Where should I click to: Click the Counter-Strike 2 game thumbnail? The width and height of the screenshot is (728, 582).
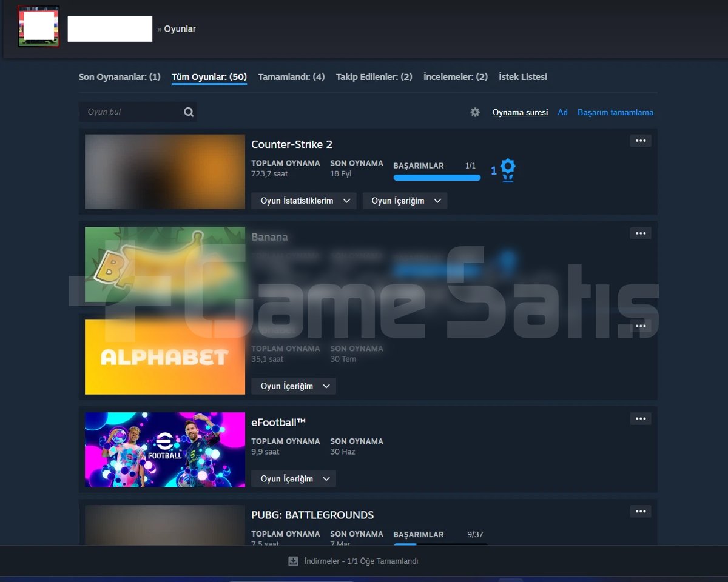[165, 172]
